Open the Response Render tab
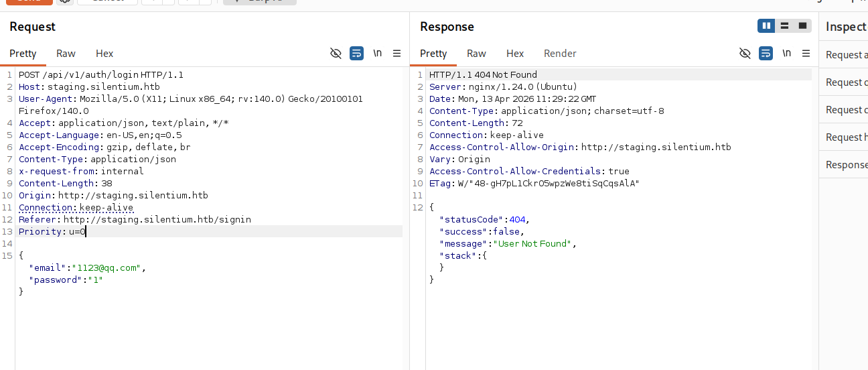 (560, 54)
